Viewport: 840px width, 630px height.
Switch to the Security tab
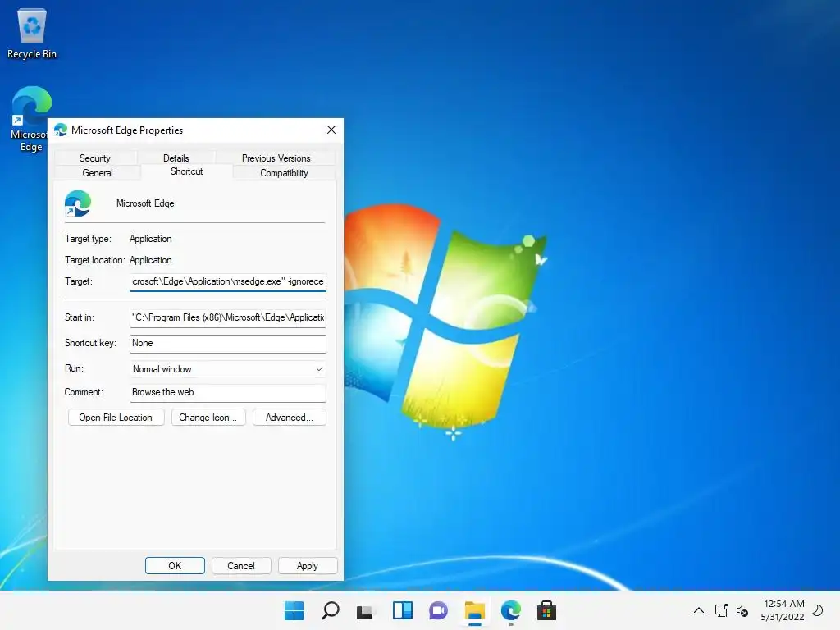click(x=95, y=158)
